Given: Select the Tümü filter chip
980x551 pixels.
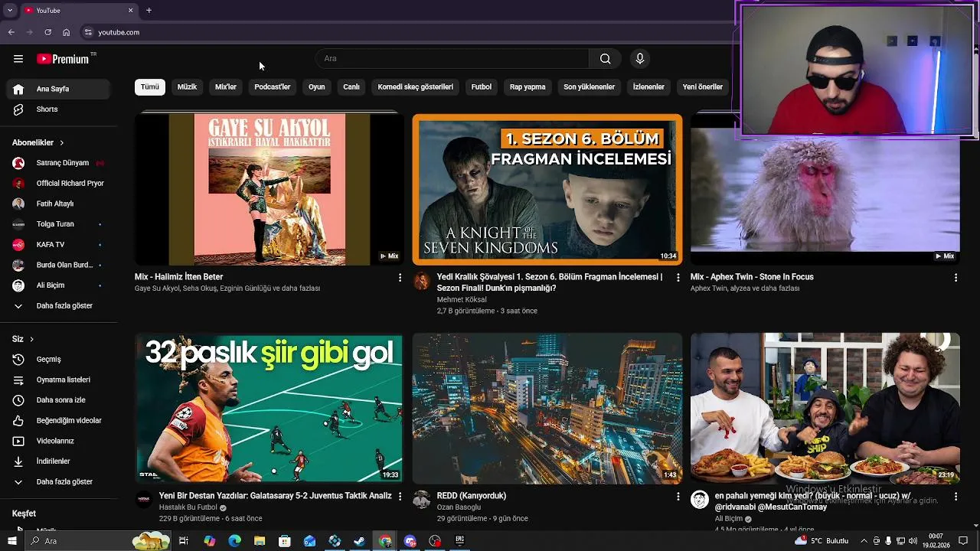Looking at the screenshot, I should click(x=150, y=86).
